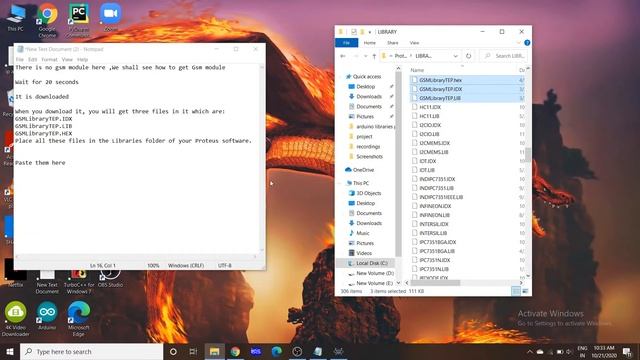640x360 pixels.
Task: Switch to large icons view layout
Action: (525, 291)
